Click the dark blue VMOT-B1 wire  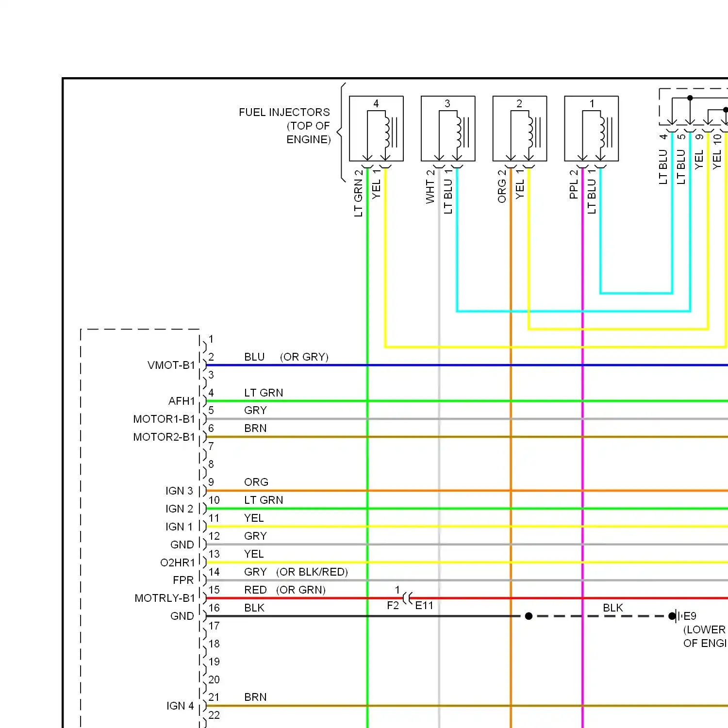click(467, 365)
